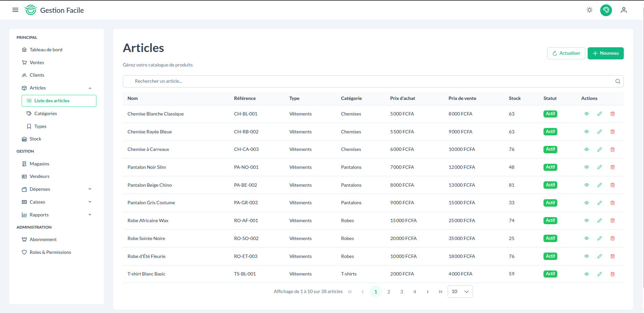Viewport: 644px width, 313px height.
Task: Open the rows-per-page dropdown showing 10
Action: click(x=460, y=292)
